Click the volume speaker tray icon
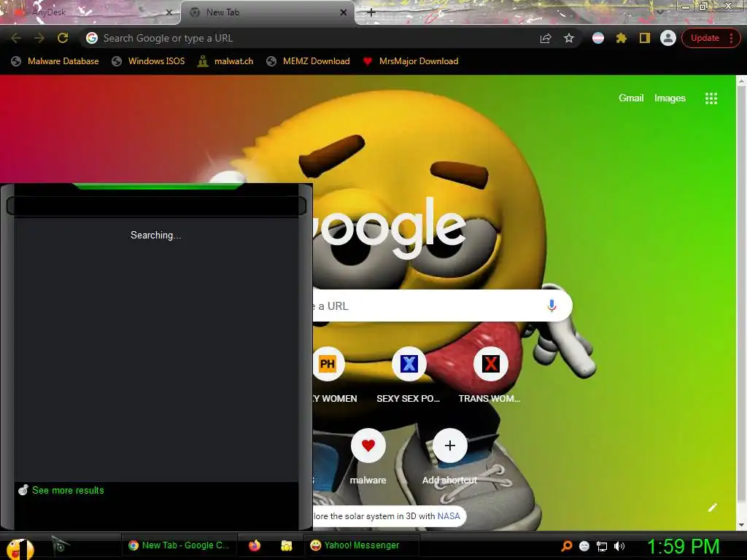747x560 pixels. [x=619, y=546]
